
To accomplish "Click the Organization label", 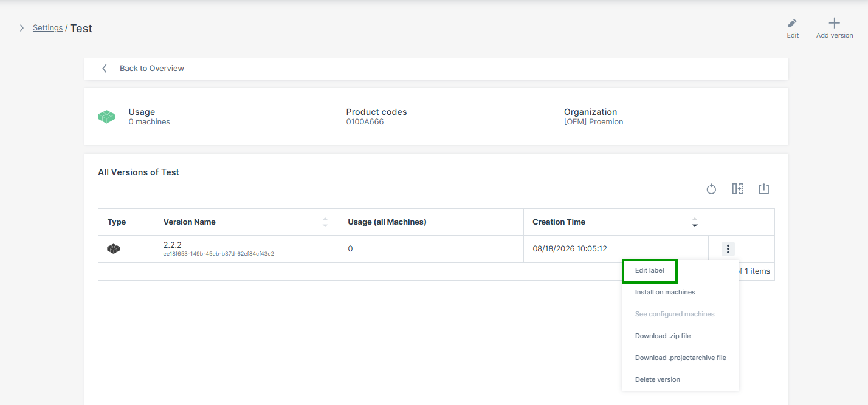I will coord(591,112).
